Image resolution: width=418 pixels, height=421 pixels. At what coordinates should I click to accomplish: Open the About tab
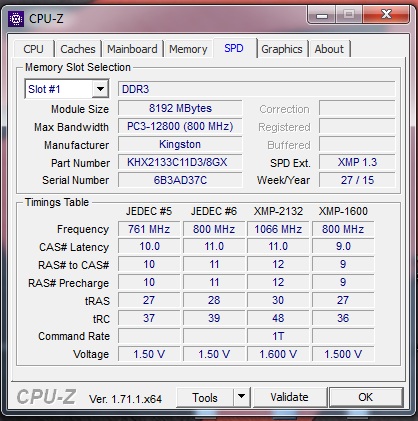(329, 49)
